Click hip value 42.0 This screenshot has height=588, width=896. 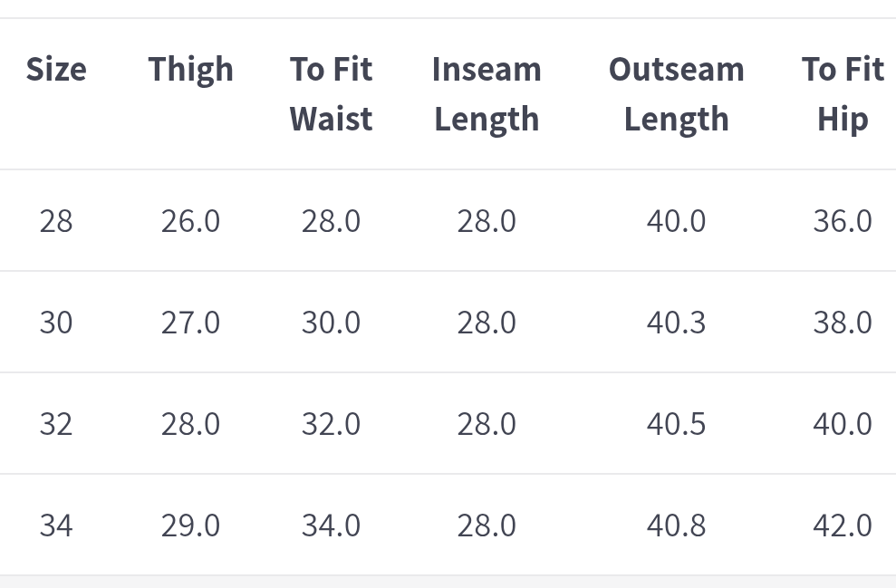843,525
